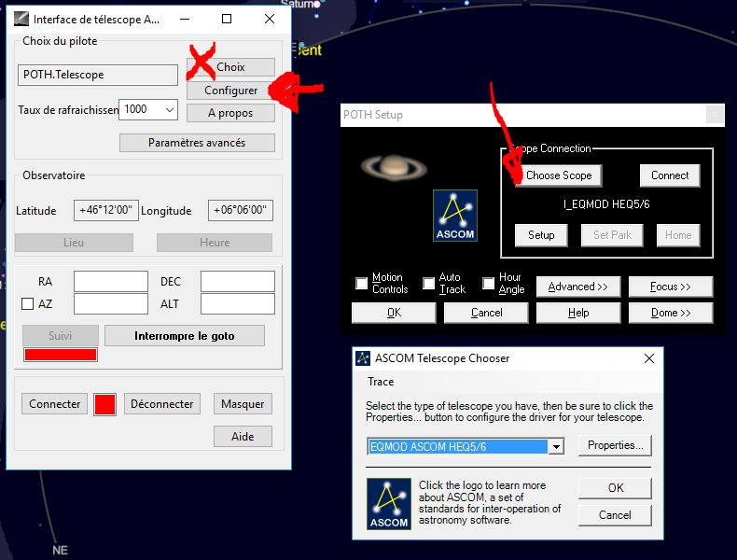Click the Choose Scope button
Screen dimensions: 737x560
pos(559,175)
